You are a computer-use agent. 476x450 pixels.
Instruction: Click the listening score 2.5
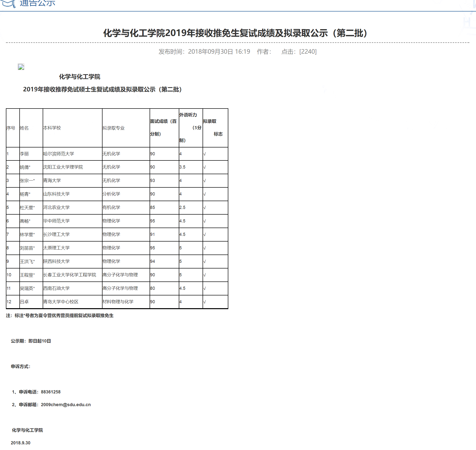click(182, 207)
